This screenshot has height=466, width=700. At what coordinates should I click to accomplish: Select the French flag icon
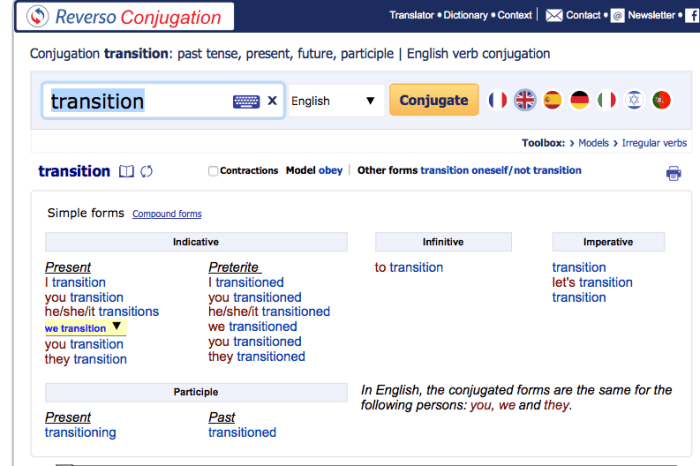498,100
